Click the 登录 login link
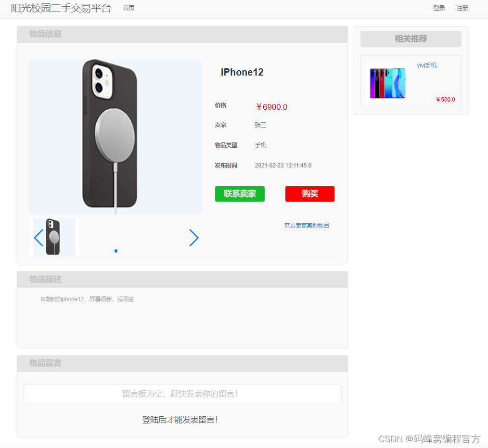This screenshot has width=488, height=448. pos(439,8)
